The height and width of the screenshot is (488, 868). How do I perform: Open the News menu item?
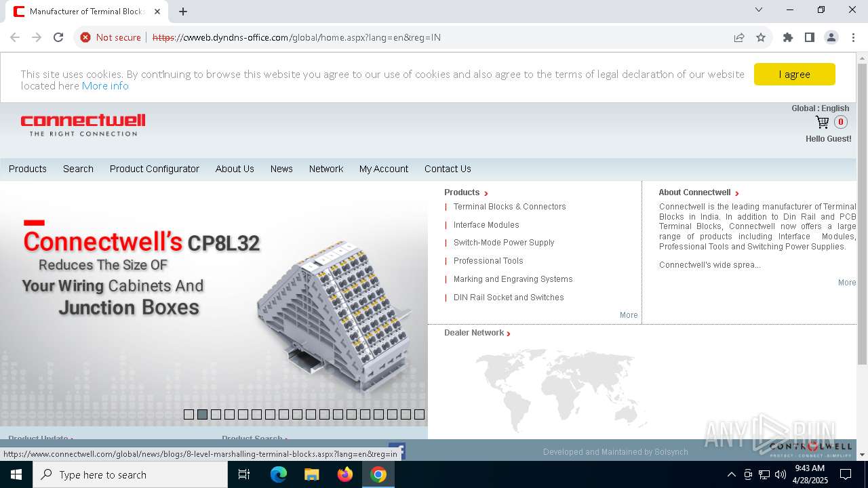coord(281,169)
